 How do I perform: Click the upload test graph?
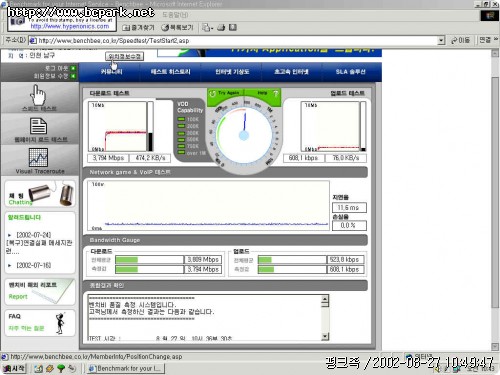(x=330, y=127)
